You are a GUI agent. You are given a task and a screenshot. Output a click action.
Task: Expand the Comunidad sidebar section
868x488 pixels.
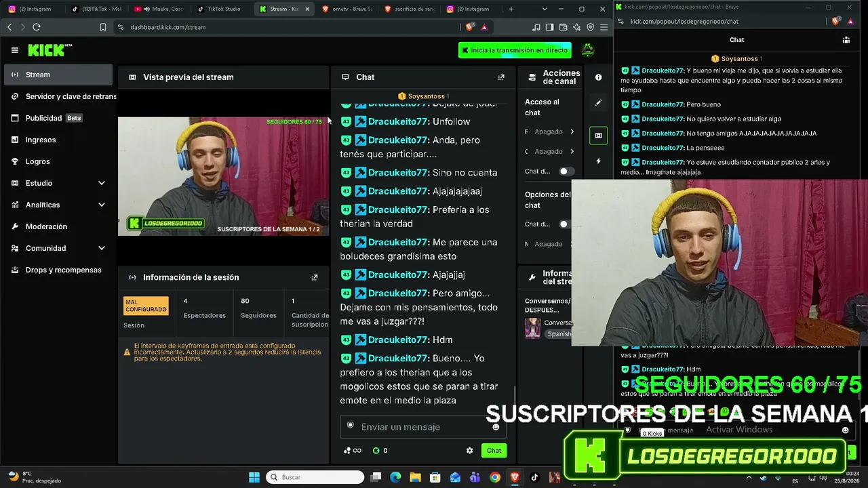(x=102, y=248)
